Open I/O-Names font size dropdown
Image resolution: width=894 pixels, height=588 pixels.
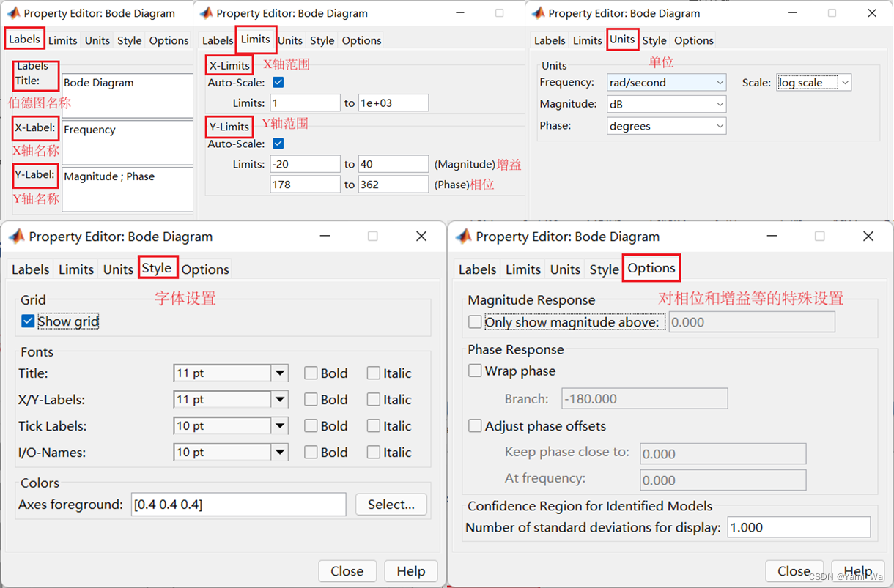pos(231,453)
